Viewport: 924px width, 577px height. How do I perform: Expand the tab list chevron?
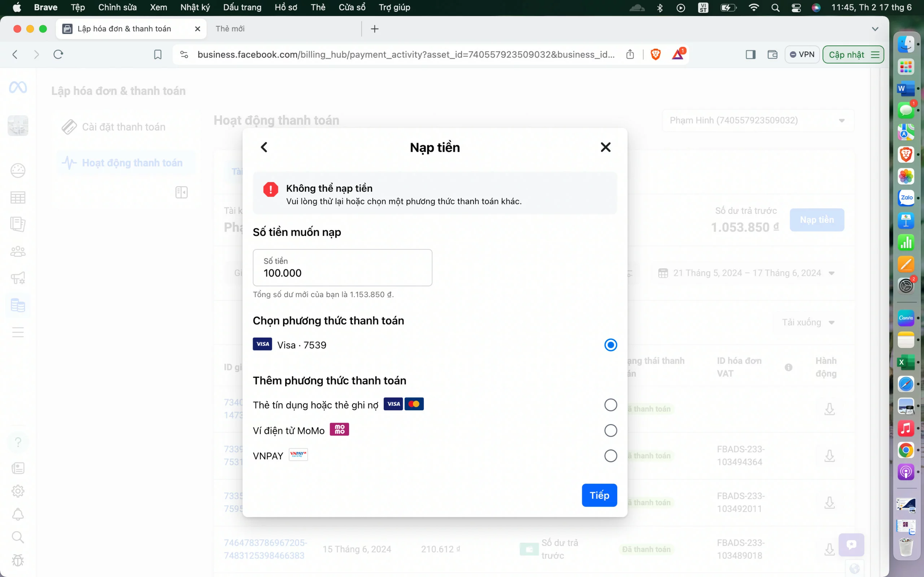(875, 29)
